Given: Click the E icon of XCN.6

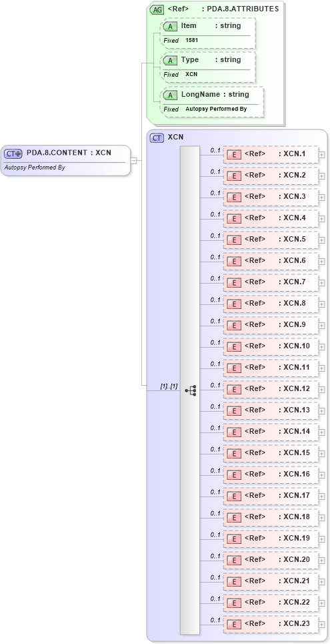Looking at the screenshot, I should tap(234, 262).
